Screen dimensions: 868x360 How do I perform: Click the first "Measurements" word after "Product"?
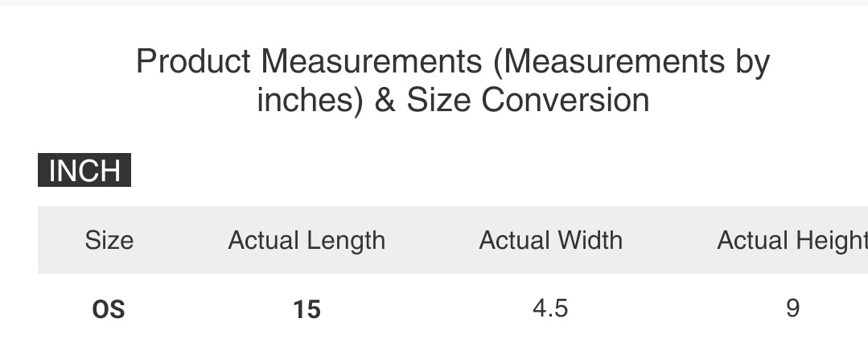[364, 61]
